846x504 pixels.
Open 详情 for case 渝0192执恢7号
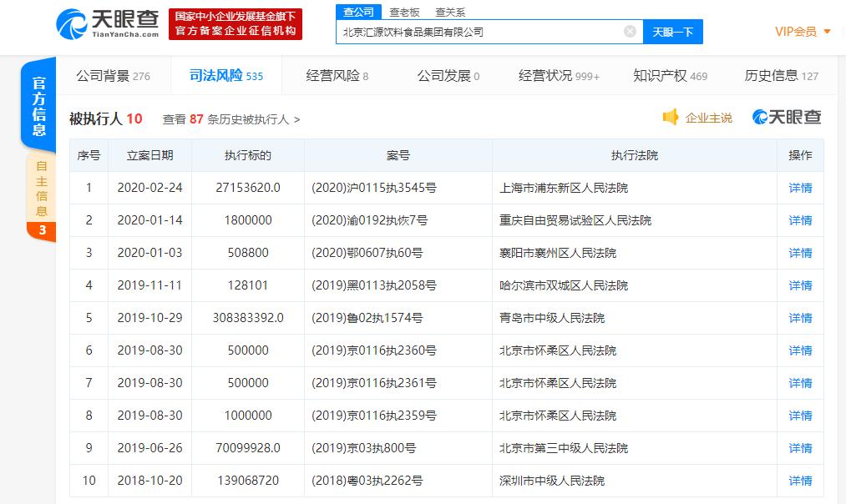click(x=800, y=220)
